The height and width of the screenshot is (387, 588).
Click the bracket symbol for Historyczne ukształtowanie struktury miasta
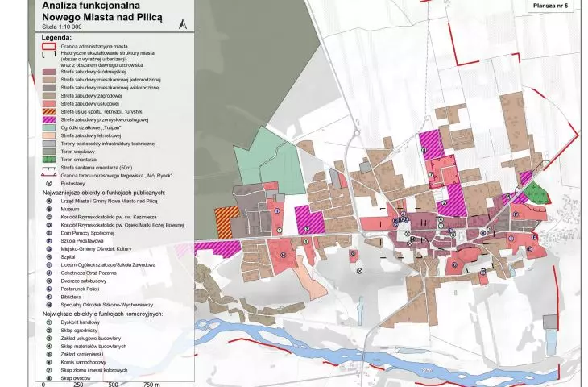click(49, 56)
